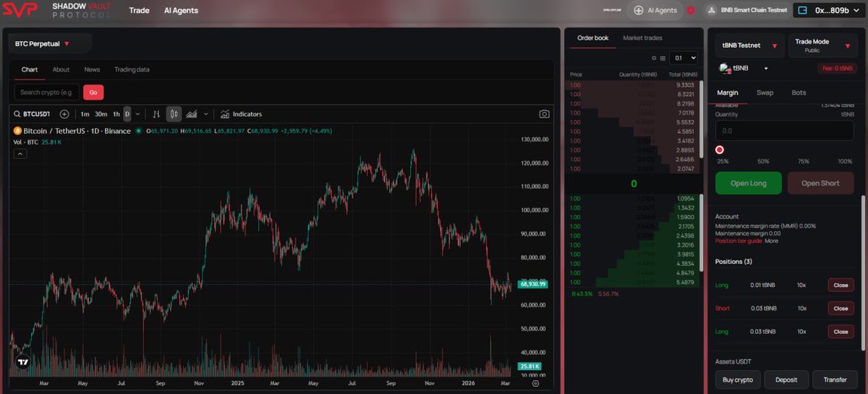Click the green market status dot
This screenshot has height=394, width=868.
click(139, 131)
